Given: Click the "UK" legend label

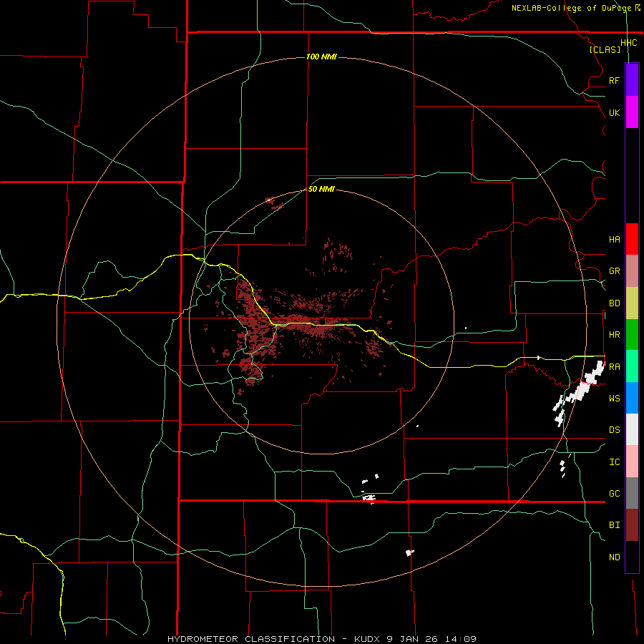Looking at the screenshot, I should pyautogui.click(x=614, y=112).
